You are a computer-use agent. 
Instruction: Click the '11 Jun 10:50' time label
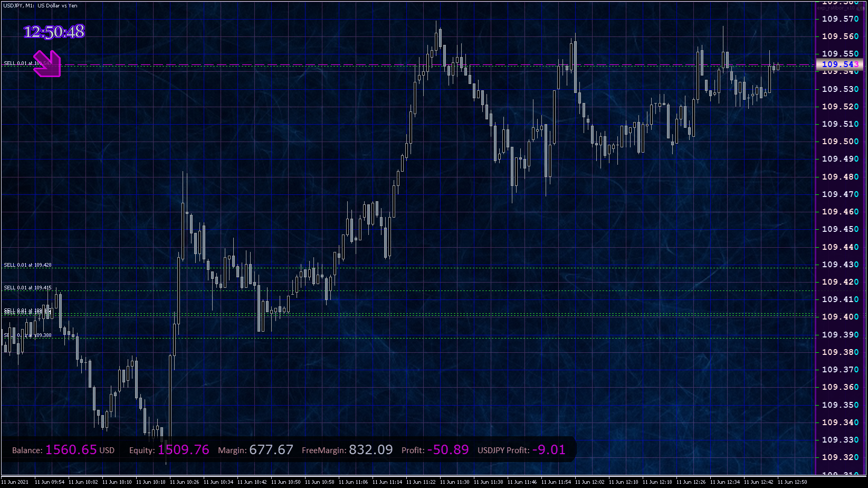click(x=286, y=482)
